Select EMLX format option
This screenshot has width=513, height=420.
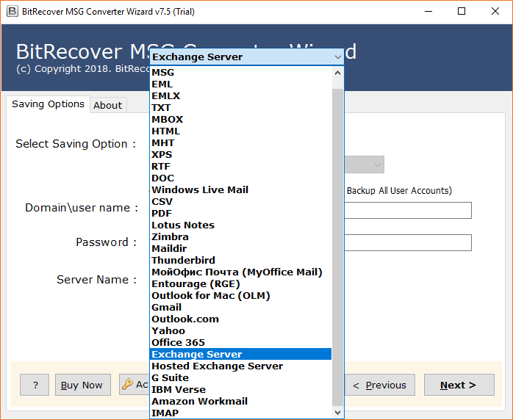(x=240, y=95)
